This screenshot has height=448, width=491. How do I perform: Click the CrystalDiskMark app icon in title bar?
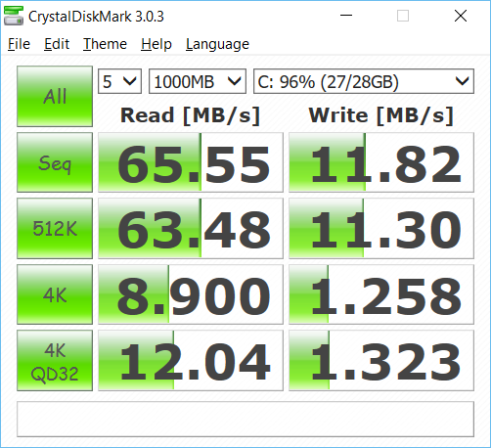pyautogui.click(x=14, y=16)
